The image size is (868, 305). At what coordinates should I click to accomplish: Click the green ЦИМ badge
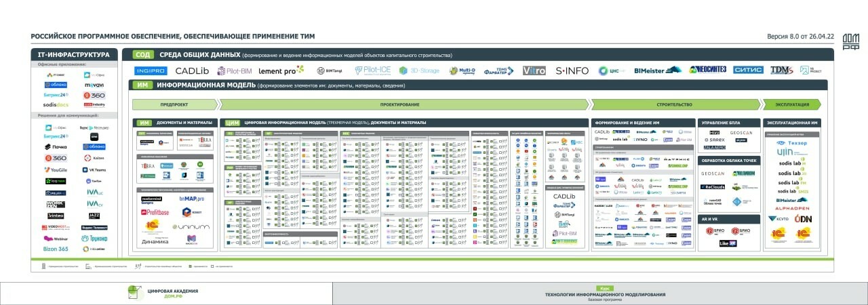pyautogui.click(x=232, y=123)
